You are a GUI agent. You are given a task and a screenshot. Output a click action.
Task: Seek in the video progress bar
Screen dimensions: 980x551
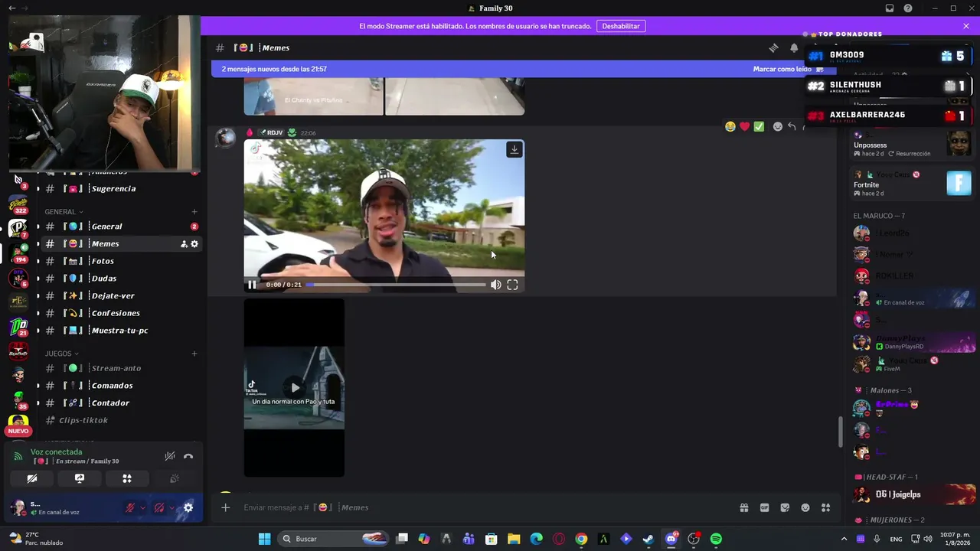tap(396, 285)
